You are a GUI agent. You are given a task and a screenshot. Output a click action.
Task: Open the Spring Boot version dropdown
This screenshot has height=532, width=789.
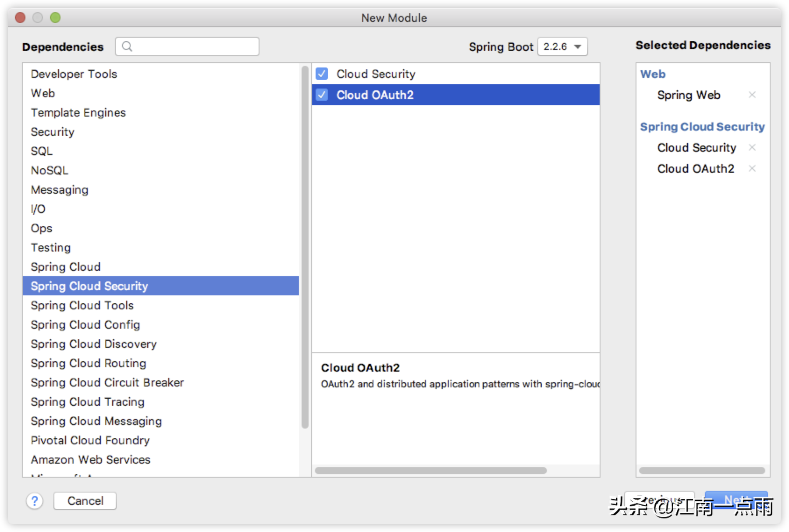pos(562,46)
